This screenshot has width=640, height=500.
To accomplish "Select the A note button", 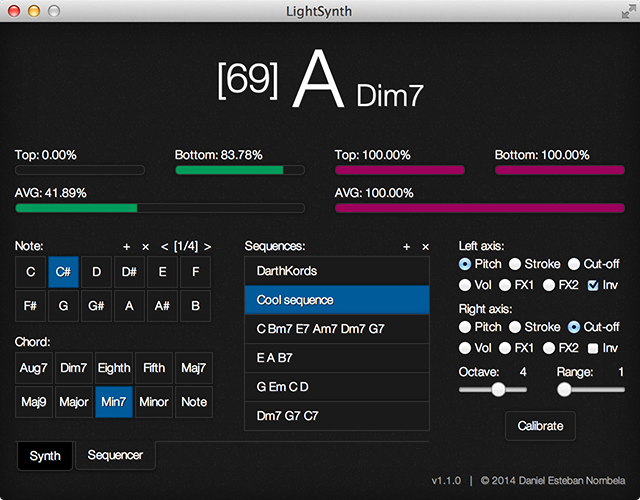I will [129, 306].
